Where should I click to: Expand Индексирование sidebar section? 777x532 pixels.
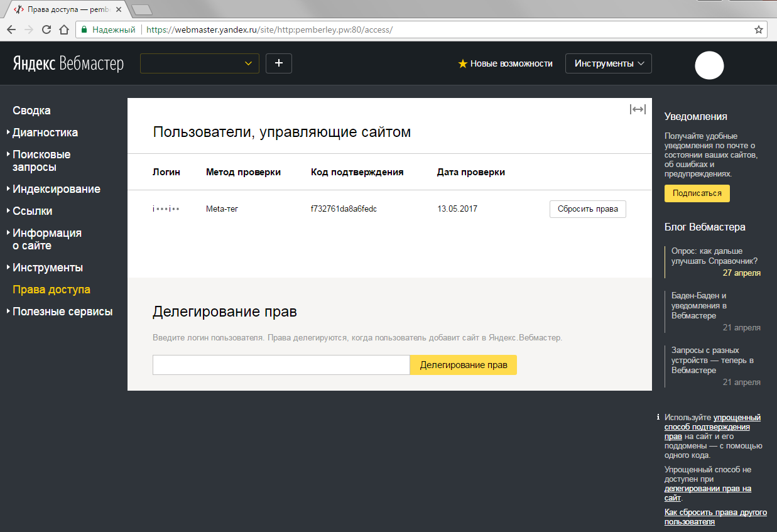(x=54, y=189)
